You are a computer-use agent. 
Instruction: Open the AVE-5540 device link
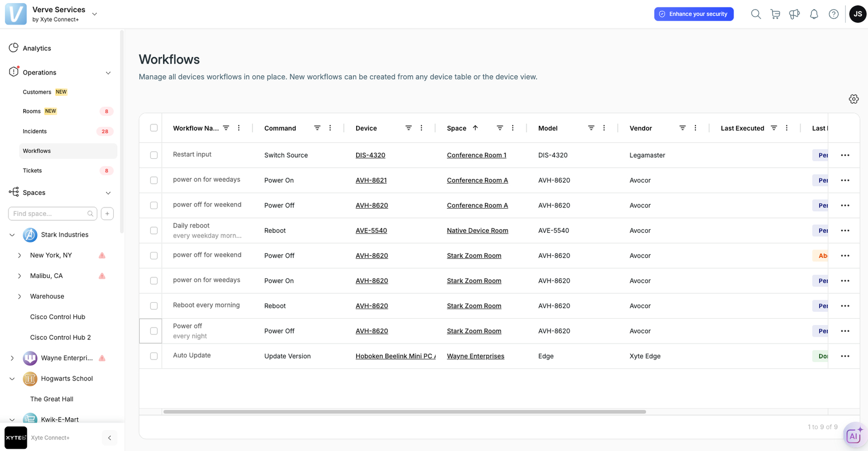(371, 231)
